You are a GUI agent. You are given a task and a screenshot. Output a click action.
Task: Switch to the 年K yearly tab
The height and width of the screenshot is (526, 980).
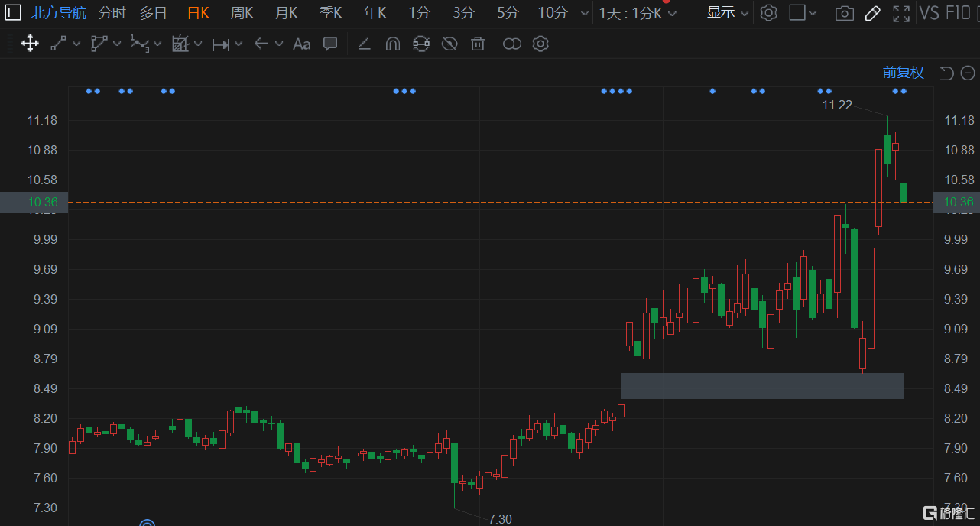[x=375, y=12]
